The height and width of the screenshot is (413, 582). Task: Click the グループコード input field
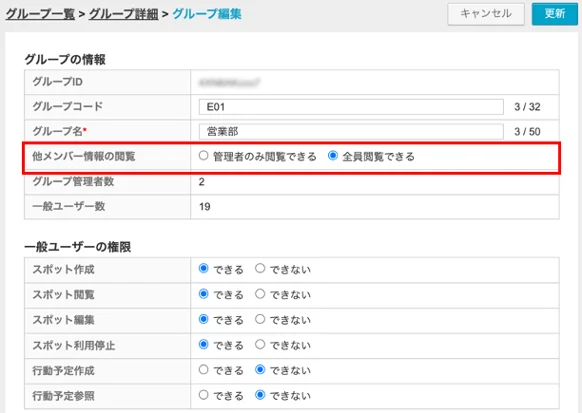(x=351, y=107)
